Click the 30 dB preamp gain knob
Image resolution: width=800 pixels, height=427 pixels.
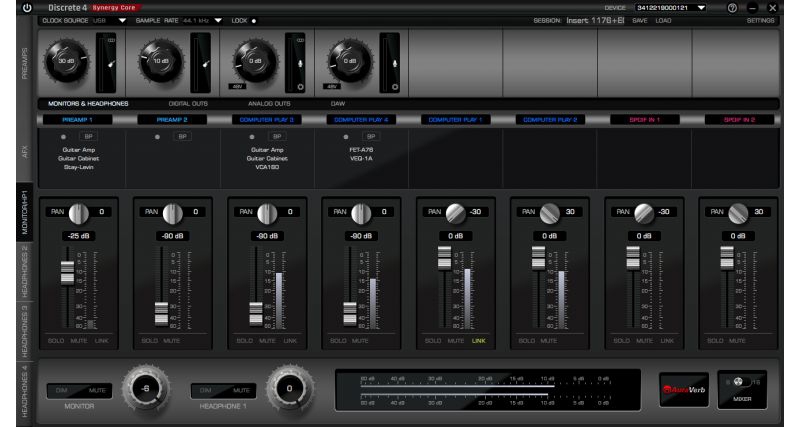[66, 61]
